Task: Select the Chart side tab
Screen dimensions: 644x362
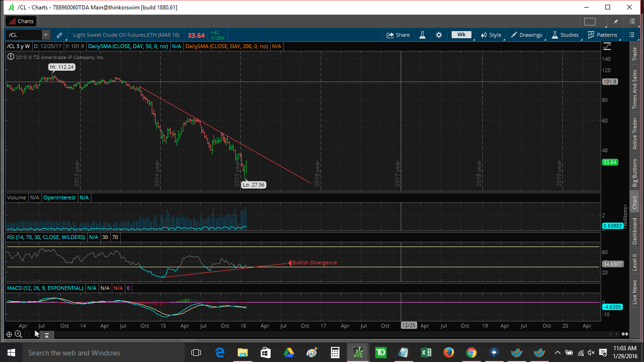Action: coord(635,203)
